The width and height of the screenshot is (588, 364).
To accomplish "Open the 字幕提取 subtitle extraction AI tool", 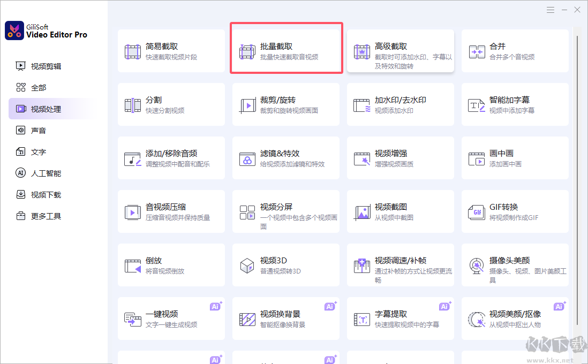I will (x=400, y=319).
